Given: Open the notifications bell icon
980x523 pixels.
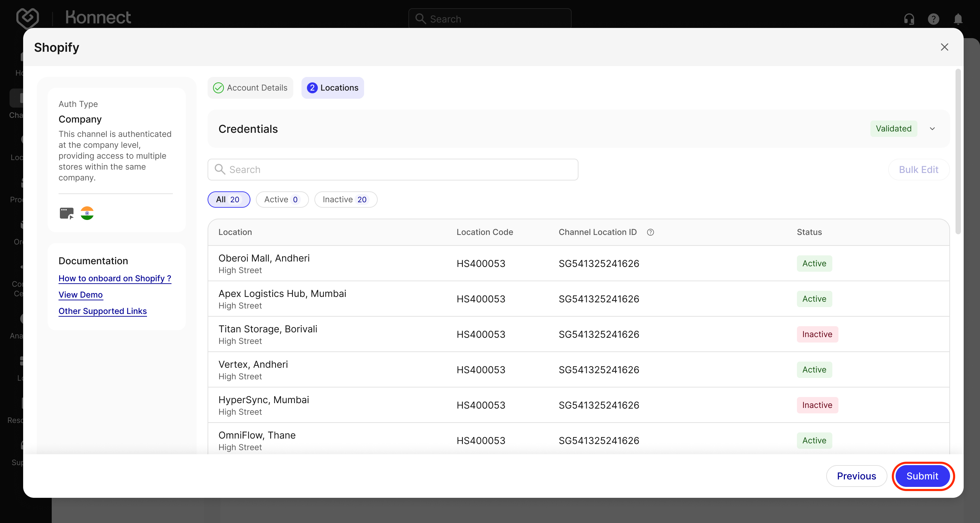Looking at the screenshot, I should click(958, 19).
